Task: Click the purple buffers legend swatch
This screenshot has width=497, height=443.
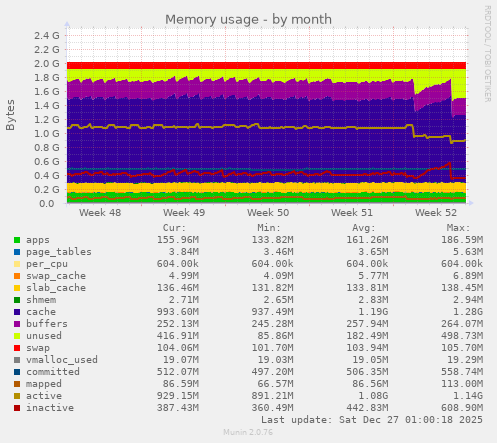Action: coord(17,324)
